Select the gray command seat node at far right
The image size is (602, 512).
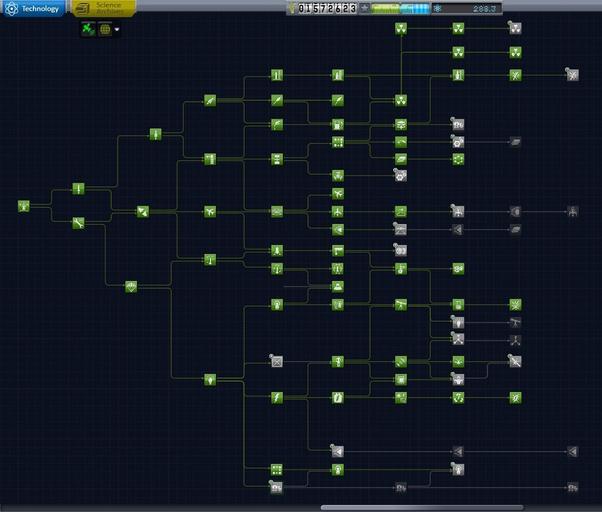(x=572, y=211)
